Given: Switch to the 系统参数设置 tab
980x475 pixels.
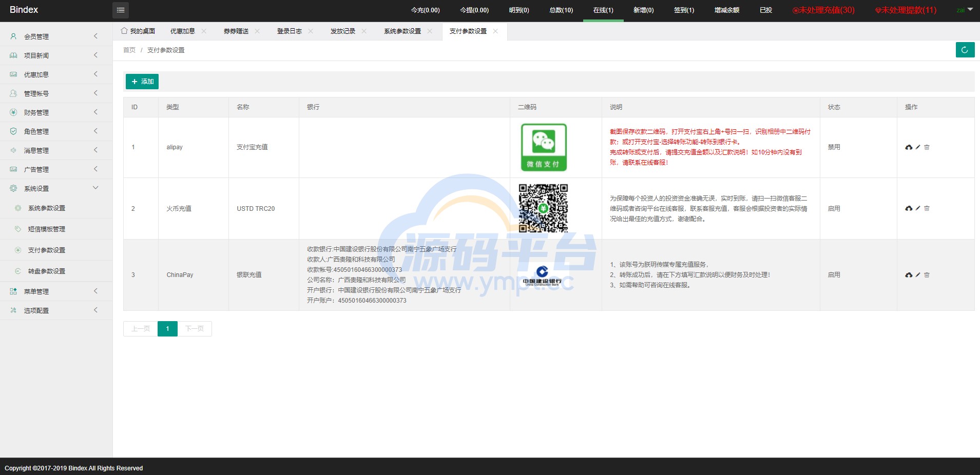Looking at the screenshot, I should (402, 31).
